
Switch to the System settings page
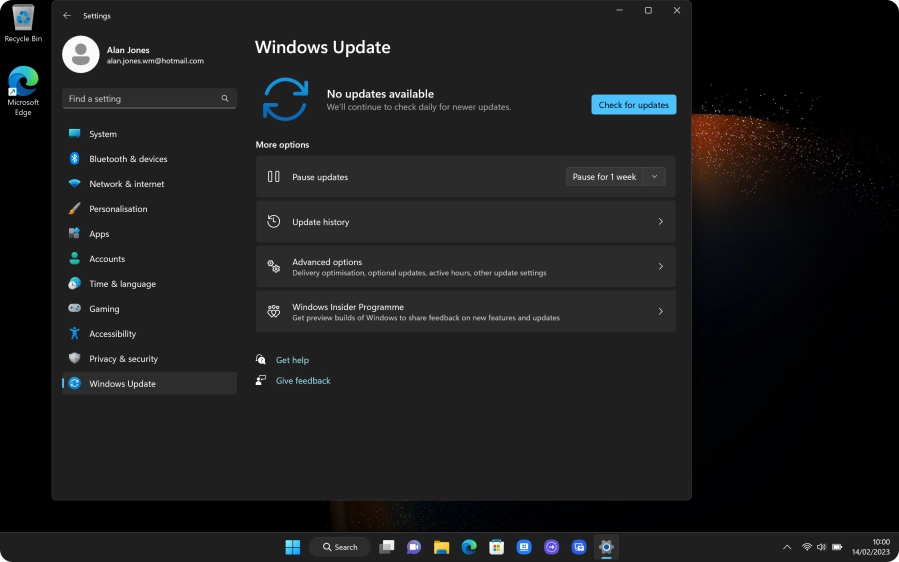coord(103,134)
